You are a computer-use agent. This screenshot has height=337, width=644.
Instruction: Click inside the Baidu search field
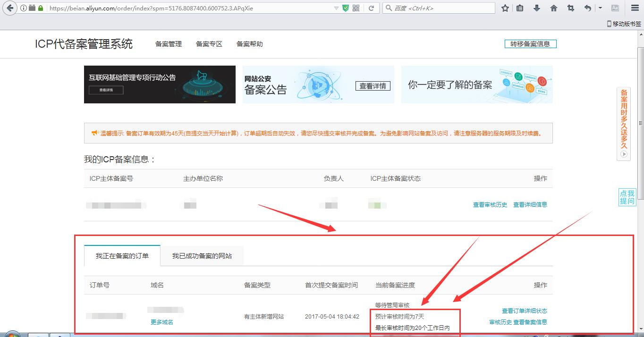(x=449, y=8)
